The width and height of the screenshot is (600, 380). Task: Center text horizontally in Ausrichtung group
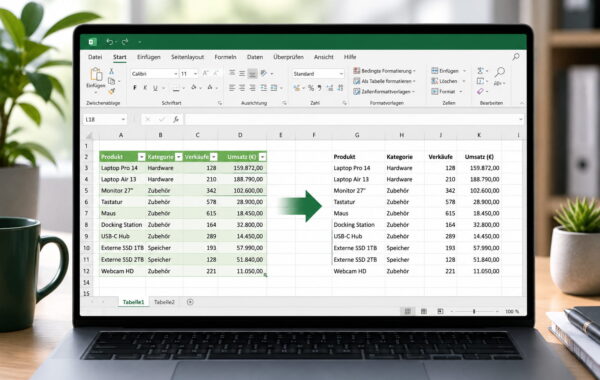coord(242,88)
